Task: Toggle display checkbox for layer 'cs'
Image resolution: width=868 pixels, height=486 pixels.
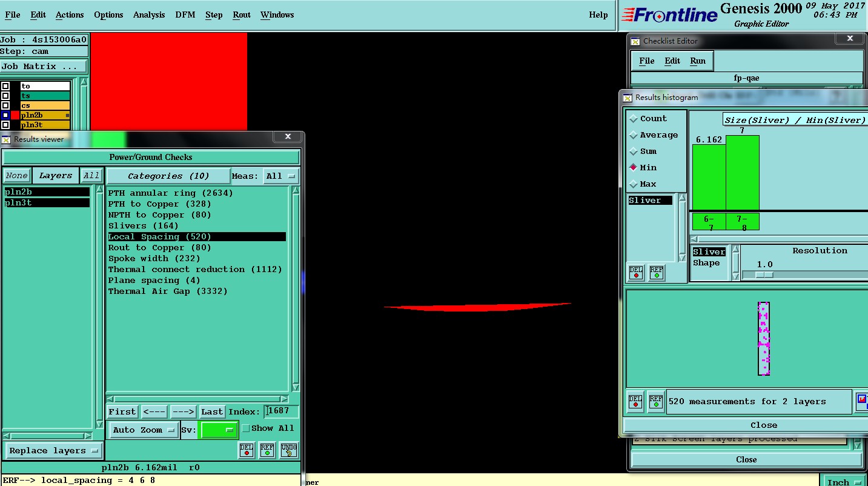Action: pyautogui.click(x=5, y=105)
